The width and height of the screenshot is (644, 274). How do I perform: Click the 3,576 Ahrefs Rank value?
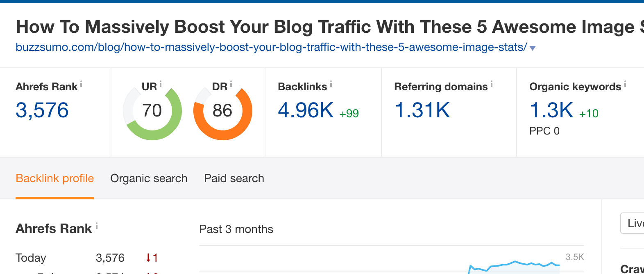pyautogui.click(x=42, y=110)
